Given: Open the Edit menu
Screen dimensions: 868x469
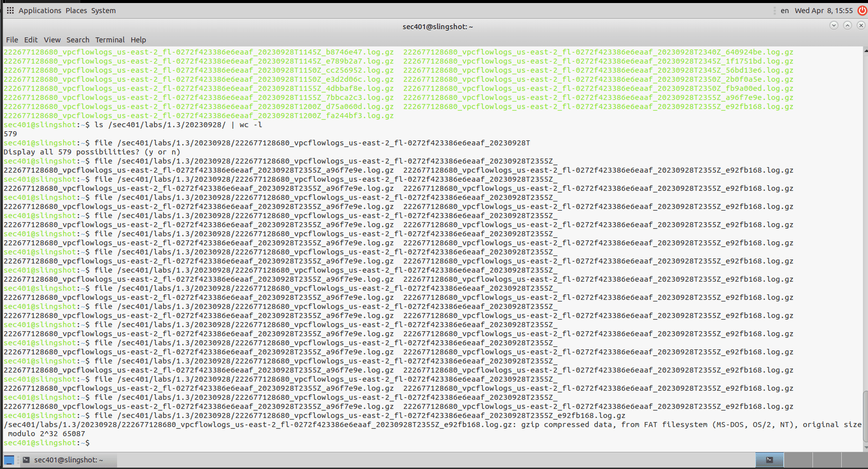Looking at the screenshot, I should coord(31,39).
